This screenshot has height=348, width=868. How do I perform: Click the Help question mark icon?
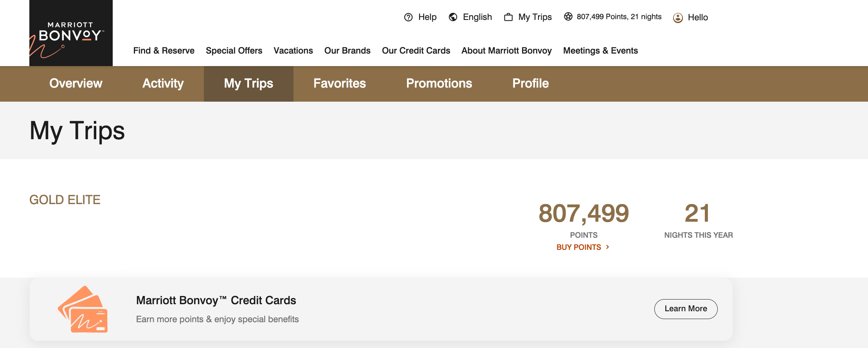click(x=409, y=17)
